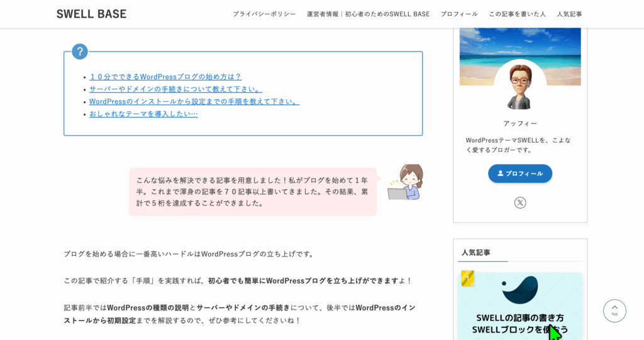Click bold text サーバーやドメインの手続き
Viewport: 644px width, 340px height.
click(x=243, y=307)
